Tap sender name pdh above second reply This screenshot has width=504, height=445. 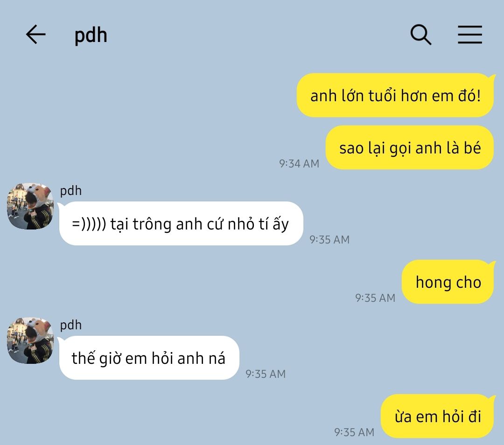[x=71, y=325]
